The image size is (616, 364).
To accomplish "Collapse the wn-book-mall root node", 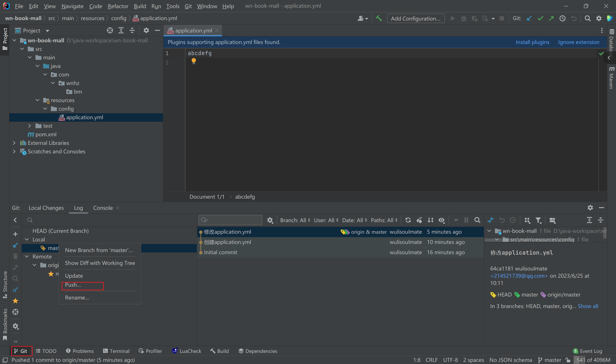I will click(x=14, y=40).
